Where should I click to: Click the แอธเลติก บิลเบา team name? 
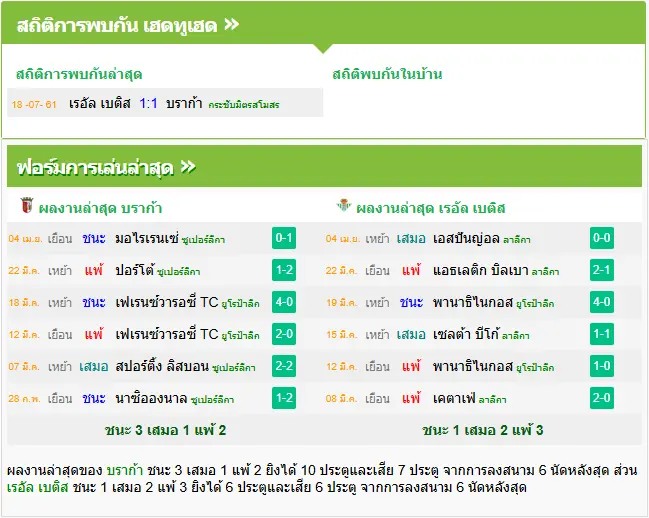tap(481, 270)
